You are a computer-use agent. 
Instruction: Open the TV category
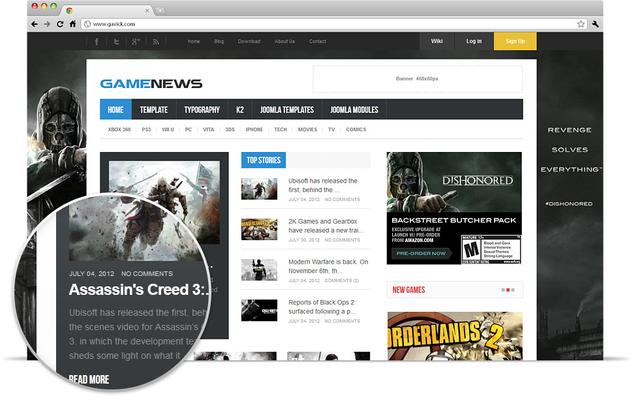[331, 129]
